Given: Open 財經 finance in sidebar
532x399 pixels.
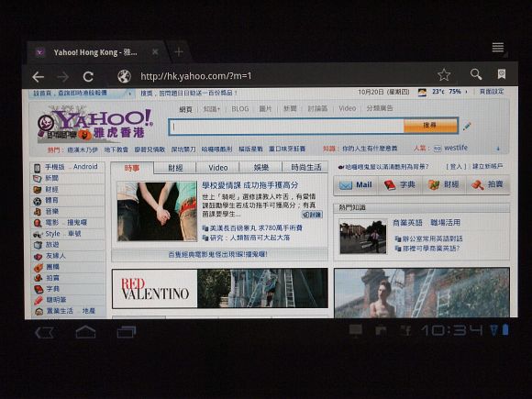Looking at the screenshot, I should [x=52, y=189].
